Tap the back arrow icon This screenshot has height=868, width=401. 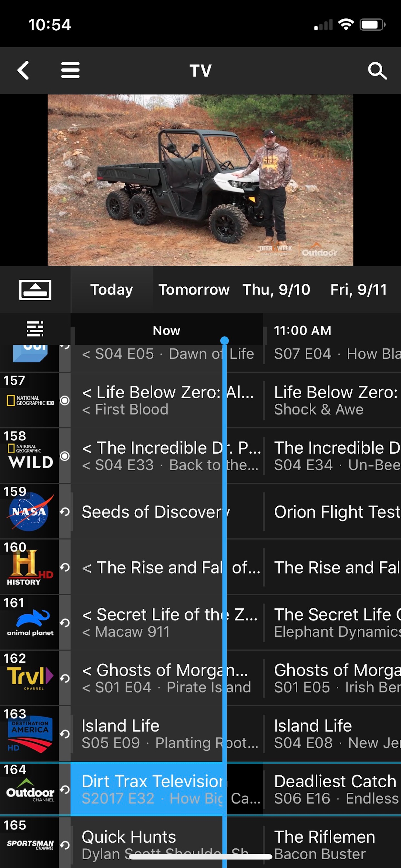[23, 70]
